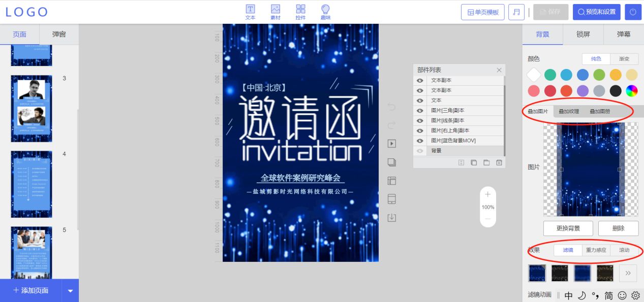The height and width of the screenshot is (302, 644).
Task: Click the download arrow icon beside canvas
Action: tap(391, 218)
